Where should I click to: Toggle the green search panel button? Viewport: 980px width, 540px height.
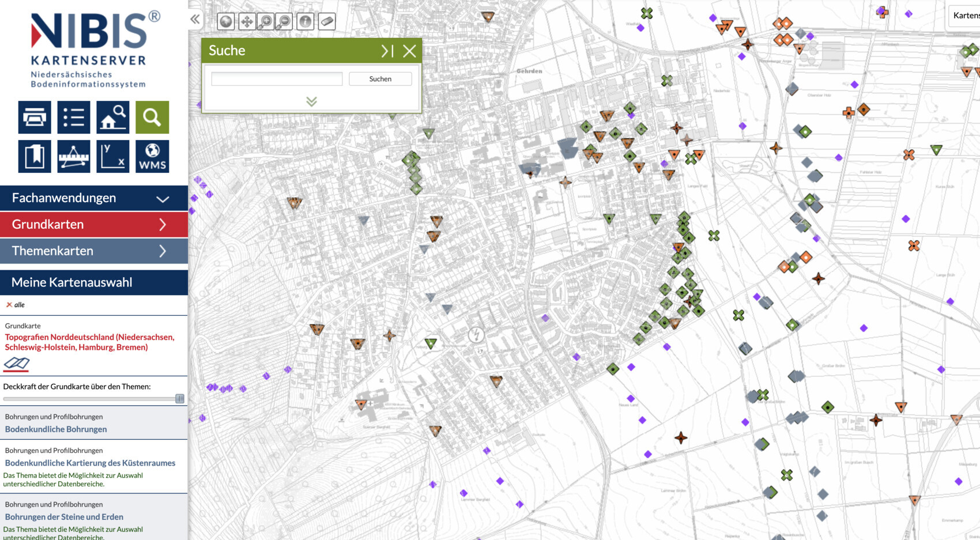(x=152, y=118)
